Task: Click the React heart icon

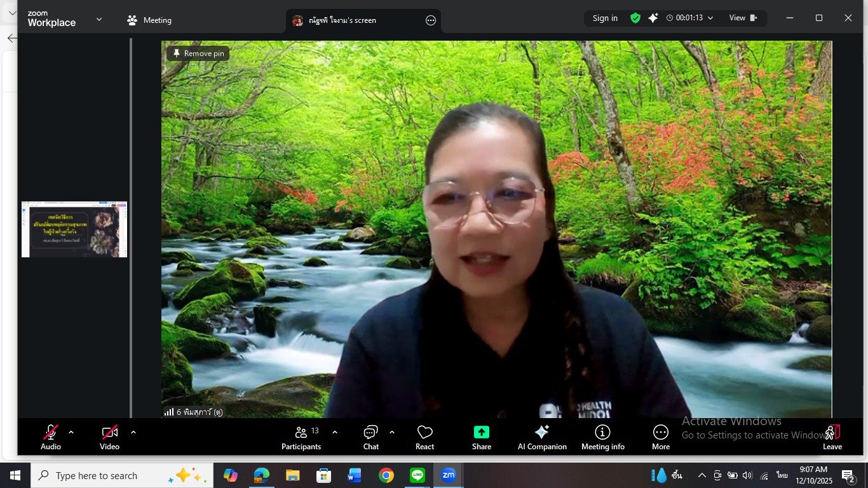Action: 424,437
